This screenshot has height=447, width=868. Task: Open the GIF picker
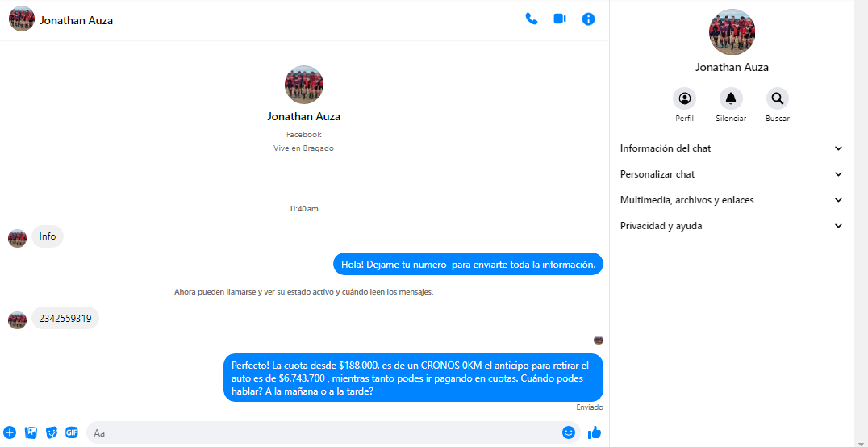(72, 432)
